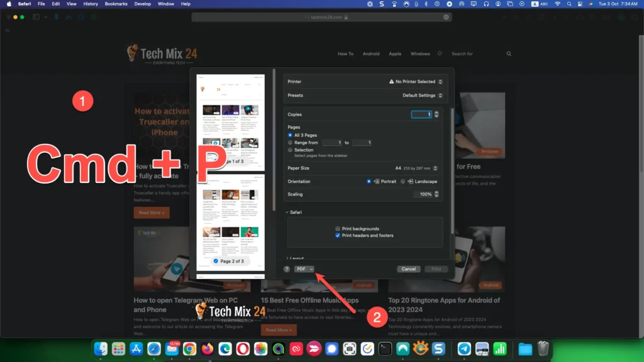
Task: Click the Scaling percentage stepper
Action: pos(436,194)
